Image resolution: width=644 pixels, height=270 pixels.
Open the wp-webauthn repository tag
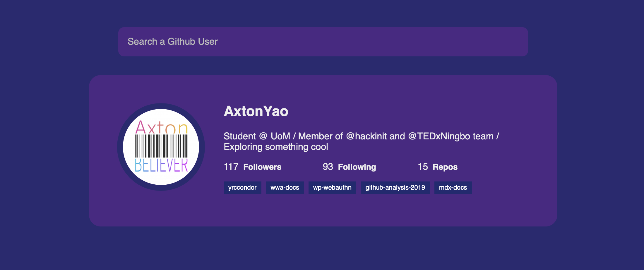[332, 188]
